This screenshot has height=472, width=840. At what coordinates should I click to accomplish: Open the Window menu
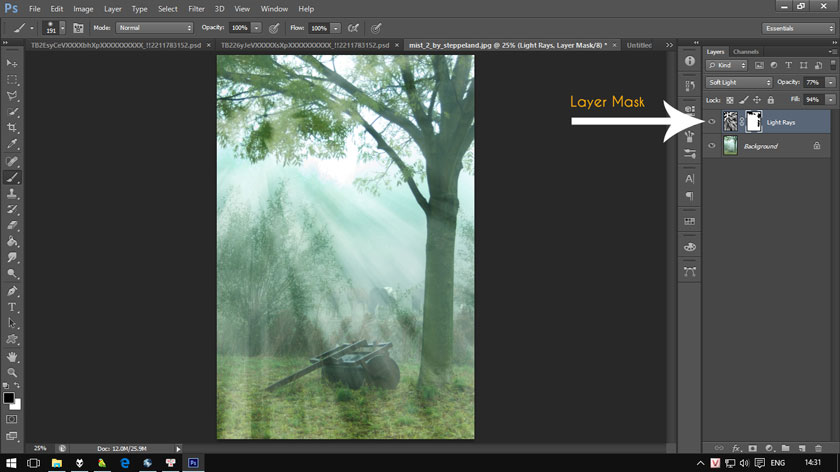pos(274,9)
